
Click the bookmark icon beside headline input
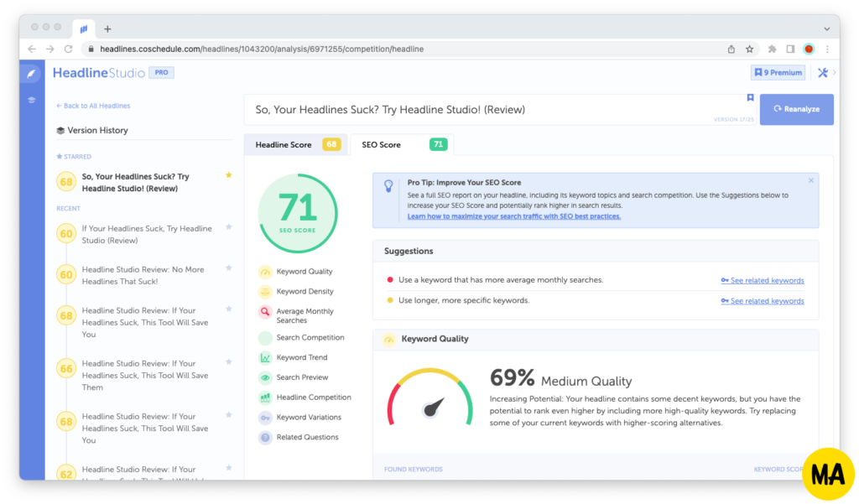[x=750, y=97]
